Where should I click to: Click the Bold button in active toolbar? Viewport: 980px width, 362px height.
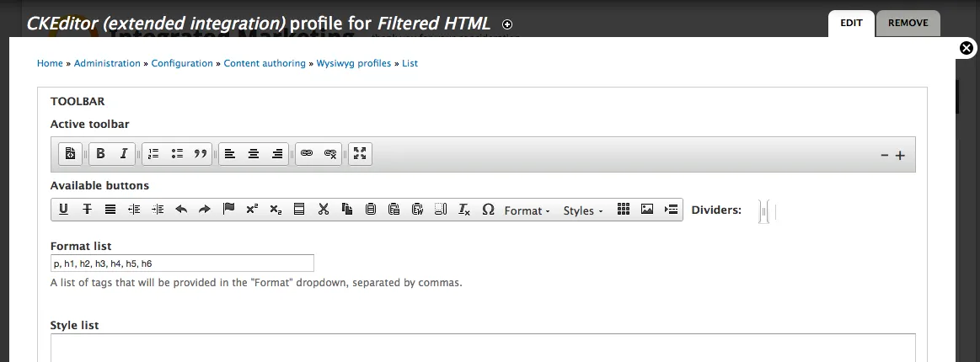click(x=100, y=154)
